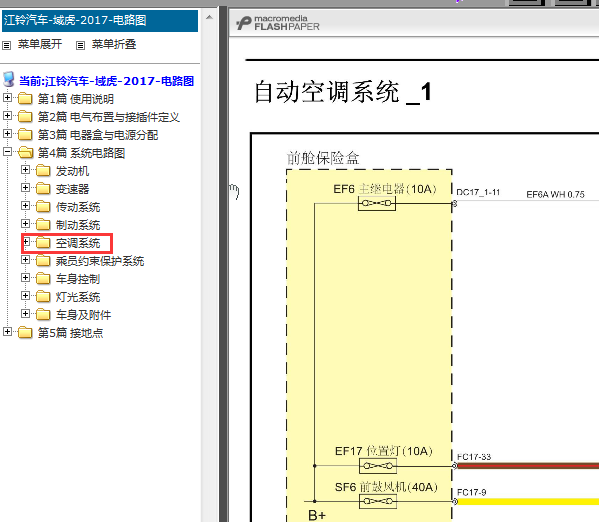599x522 pixels.
Task: Click SF6 前鼓风机 fuse symbol
Action: coord(378,501)
